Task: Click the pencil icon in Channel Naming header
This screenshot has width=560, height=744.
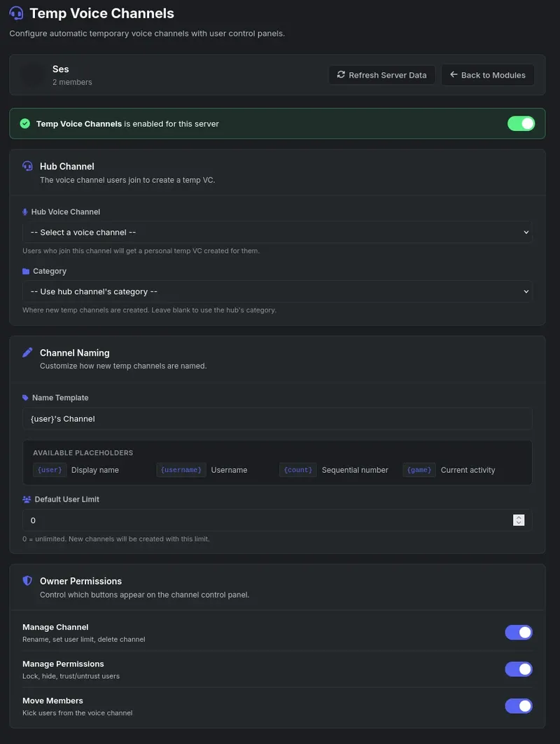Action: [x=28, y=352]
